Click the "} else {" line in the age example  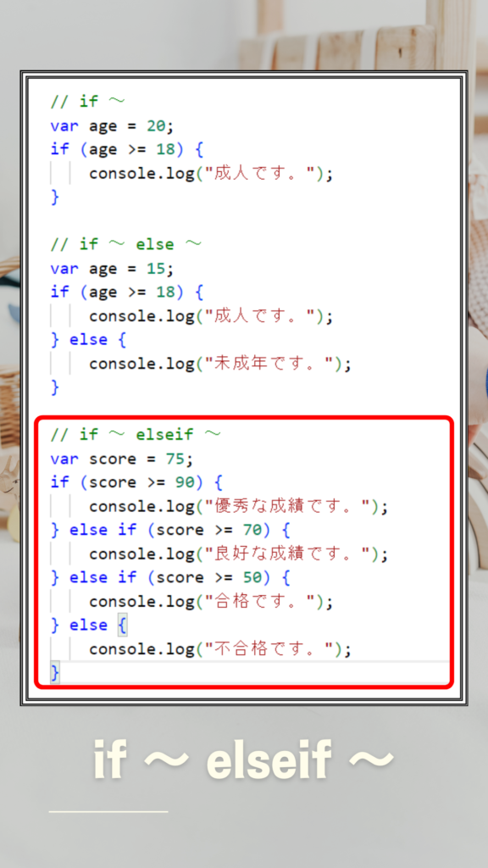[x=88, y=340]
